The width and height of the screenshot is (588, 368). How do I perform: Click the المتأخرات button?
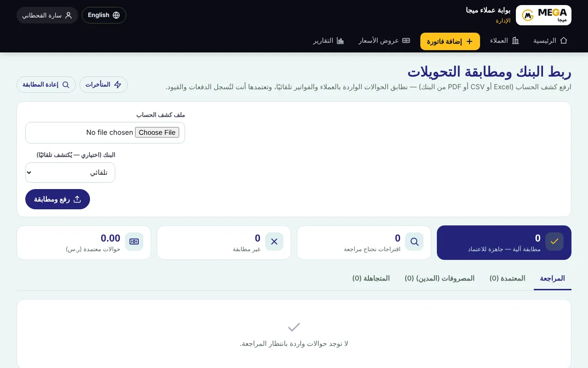click(x=103, y=85)
